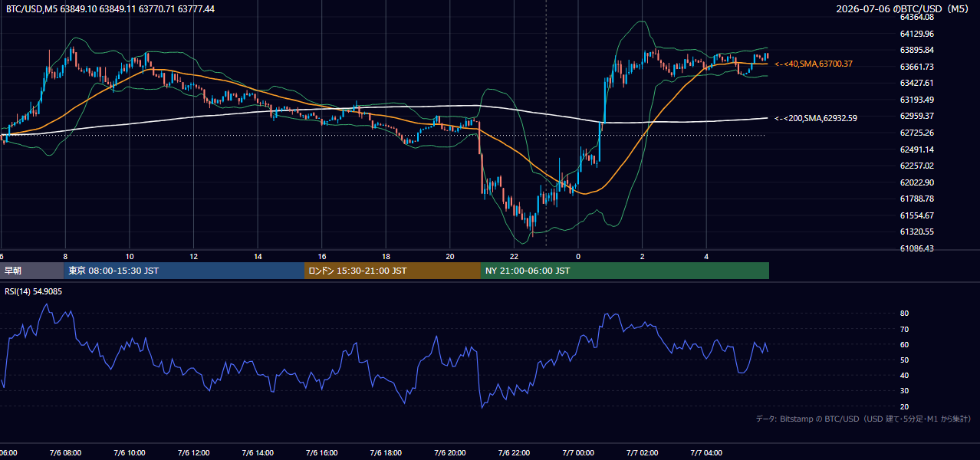
Task: Select the 東京 08:00-15:30 JST session bar
Action: (184, 271)
